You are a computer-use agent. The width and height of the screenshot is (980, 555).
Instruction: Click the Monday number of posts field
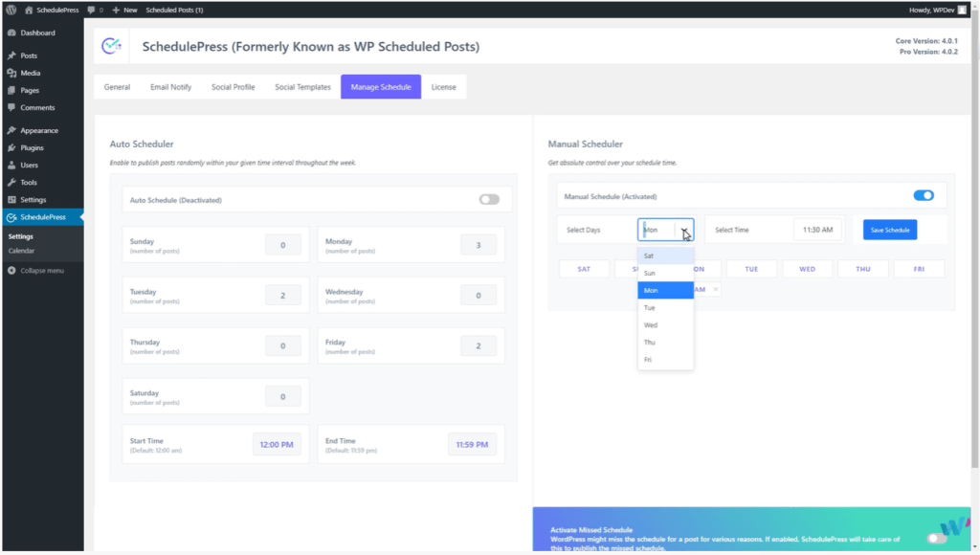tap(478, 244)
